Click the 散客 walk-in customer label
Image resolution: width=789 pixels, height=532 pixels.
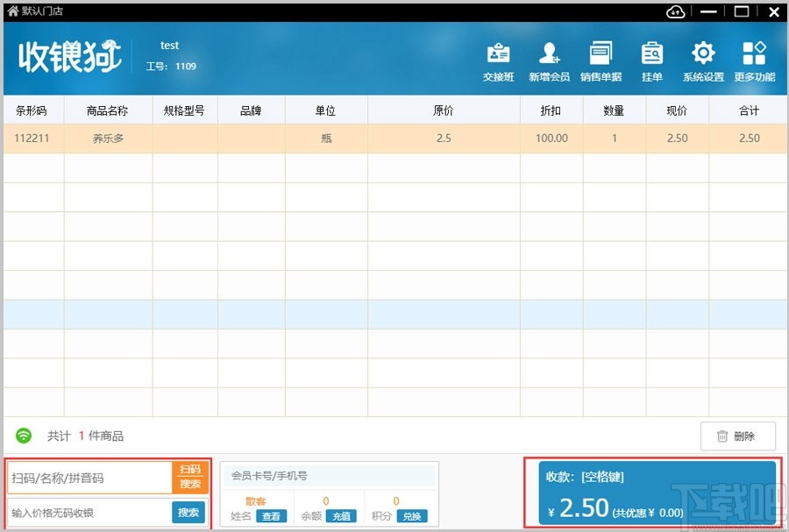point(256,500)
